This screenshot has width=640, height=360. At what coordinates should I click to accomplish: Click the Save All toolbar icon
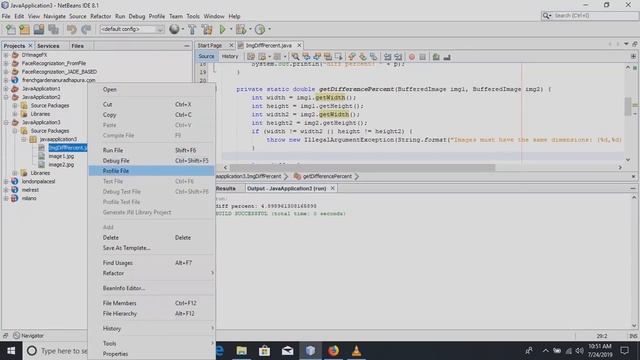(x=53, y=29)
